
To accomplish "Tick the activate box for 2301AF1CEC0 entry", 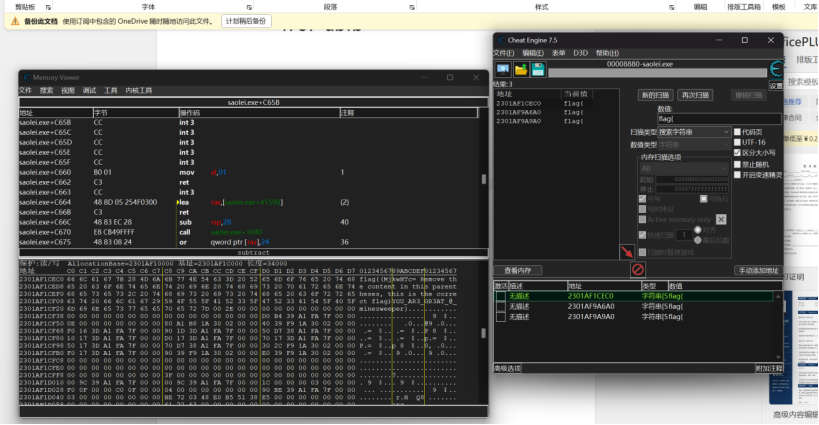I will tap(500, 296).
